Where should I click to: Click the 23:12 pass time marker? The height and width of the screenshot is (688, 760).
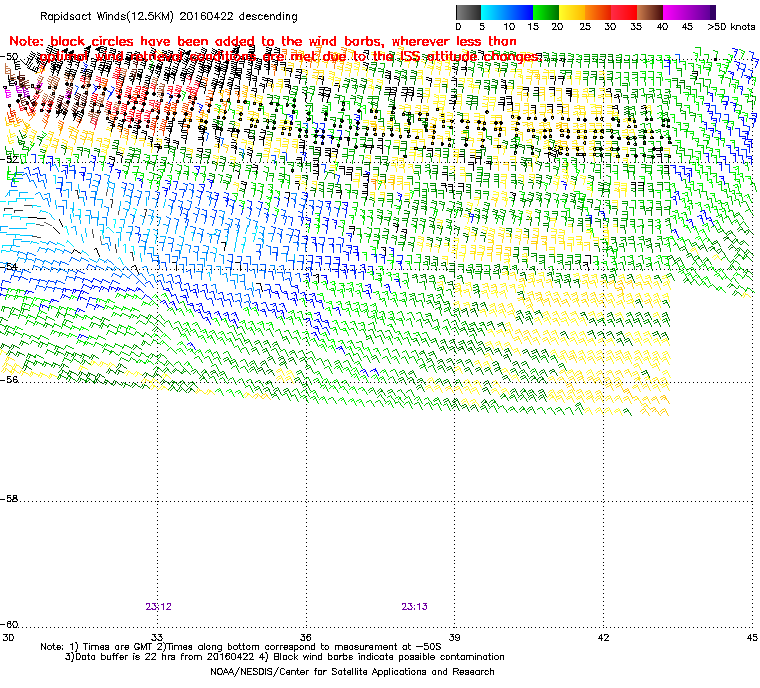tap(158, 607)
